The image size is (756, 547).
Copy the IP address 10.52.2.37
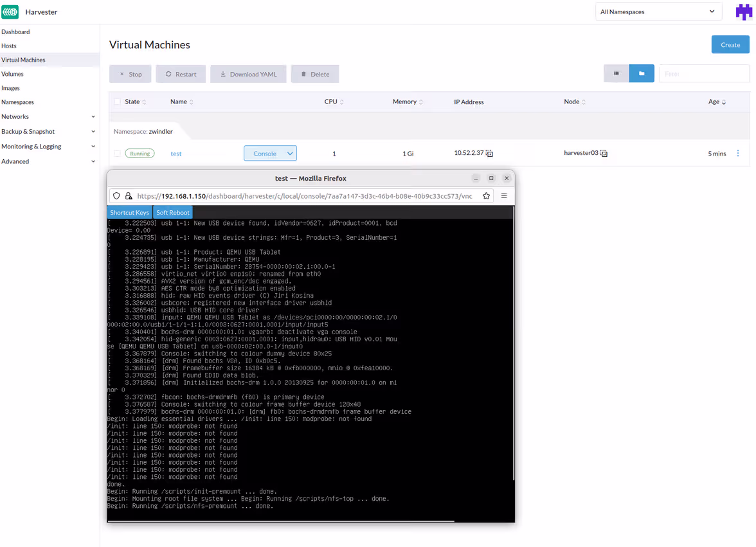point(490,154)
